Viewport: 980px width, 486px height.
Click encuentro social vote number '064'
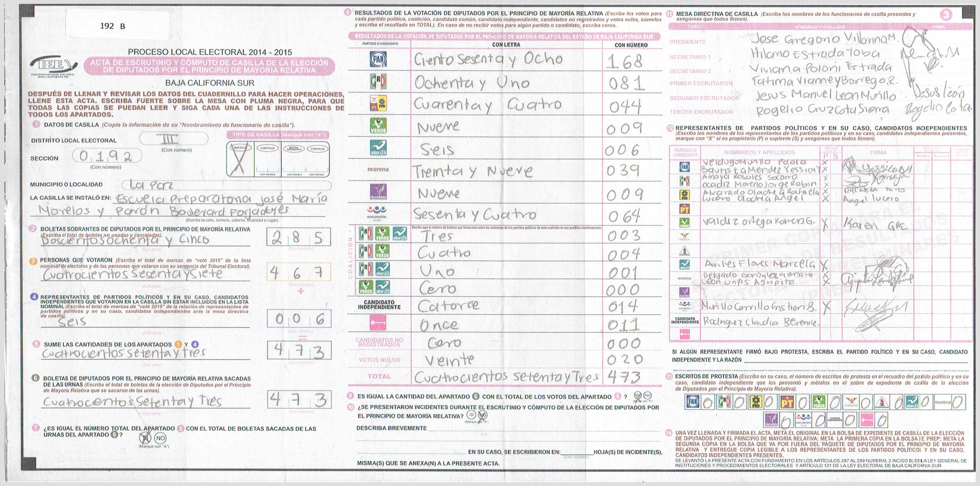(x=625, y=216)
